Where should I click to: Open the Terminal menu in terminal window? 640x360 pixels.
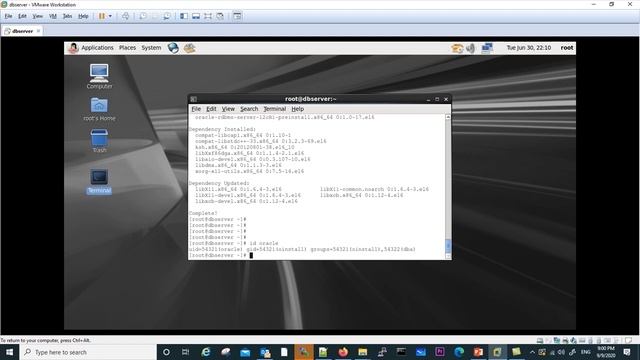(x=274, y=109)
